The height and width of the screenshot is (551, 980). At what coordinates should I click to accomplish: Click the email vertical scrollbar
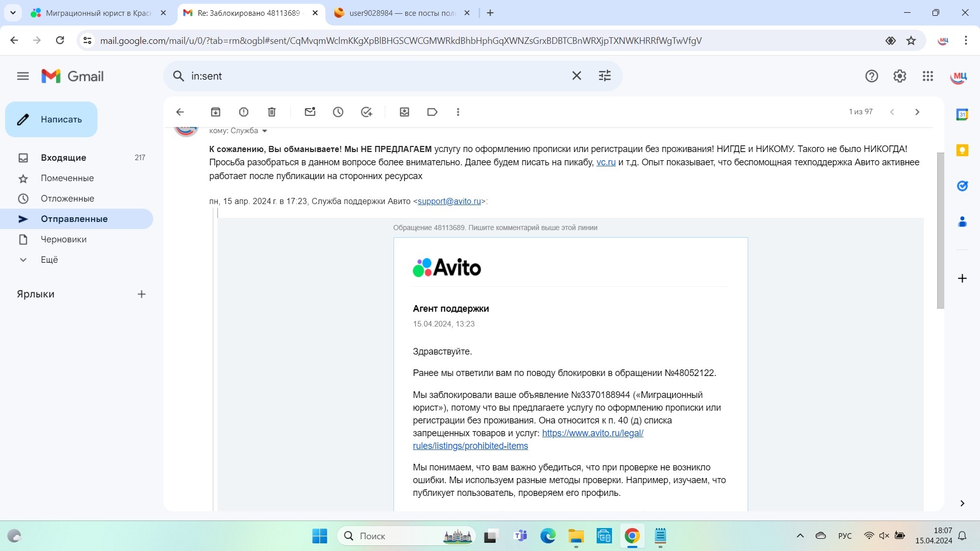(940, 230)
